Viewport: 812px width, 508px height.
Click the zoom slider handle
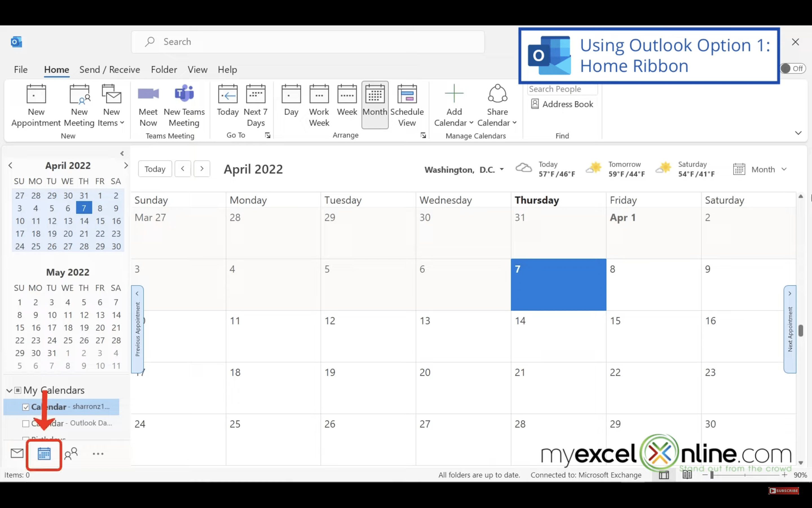[x=712, y=475]
